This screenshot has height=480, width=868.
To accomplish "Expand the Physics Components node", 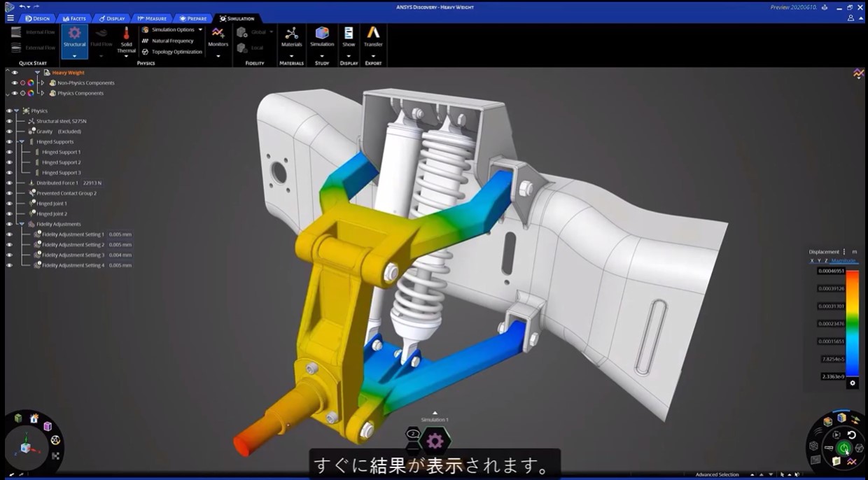I will click(x=43, y=93).
